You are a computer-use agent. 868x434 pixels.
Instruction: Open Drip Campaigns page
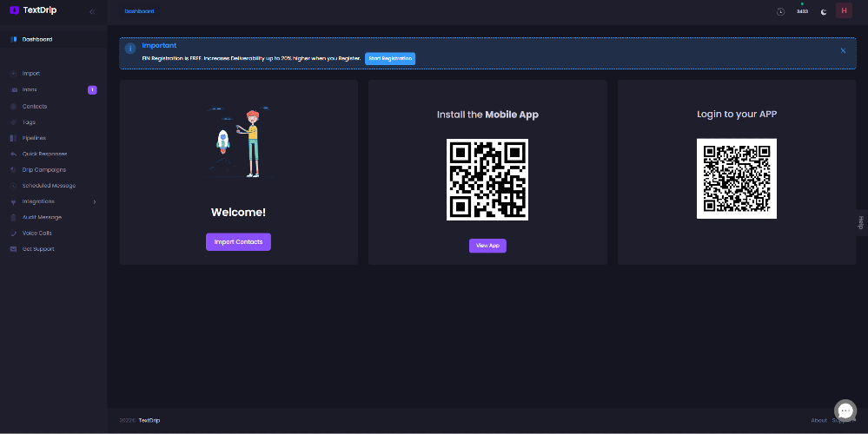[x=43, y=169]
